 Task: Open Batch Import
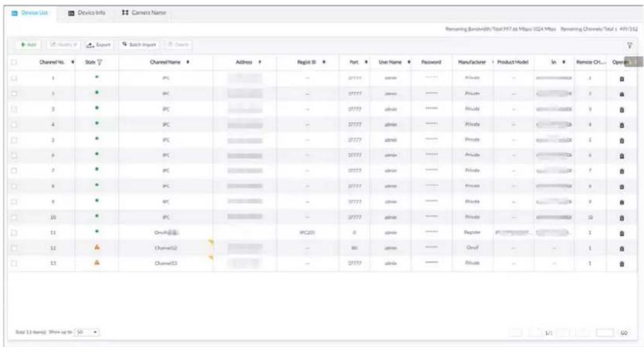tap(139, 45)
